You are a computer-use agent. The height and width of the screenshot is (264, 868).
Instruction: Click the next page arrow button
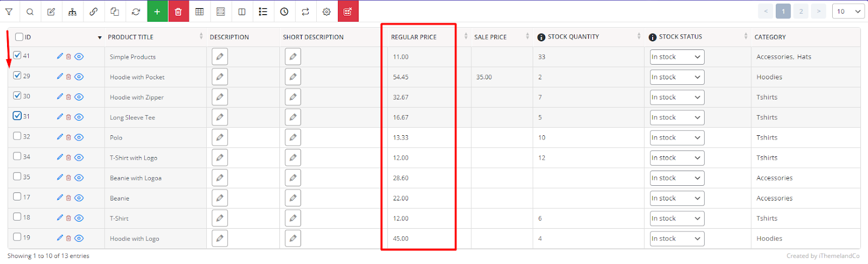(x=819, y=11)
